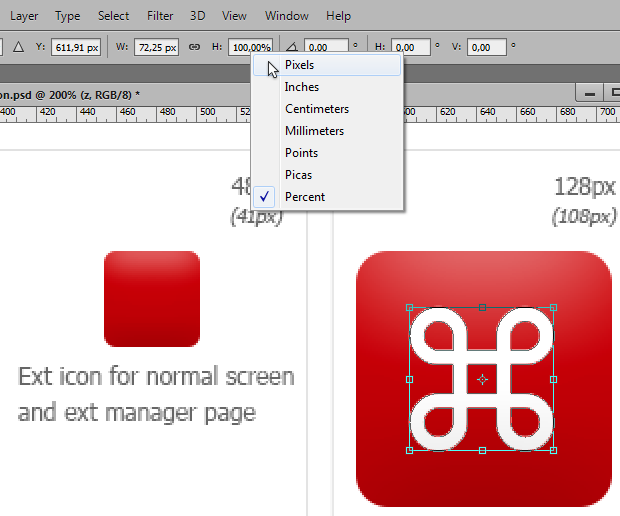The image size is (620, 516).
Task: Minimize the document window
Action: point(590,94)
